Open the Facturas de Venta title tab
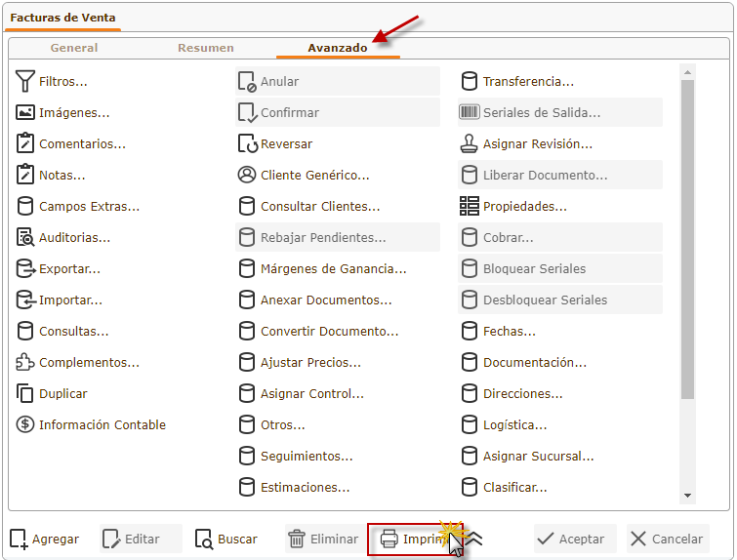The width and height of the screenshot is (737, 560). click(x=62, y=18)
